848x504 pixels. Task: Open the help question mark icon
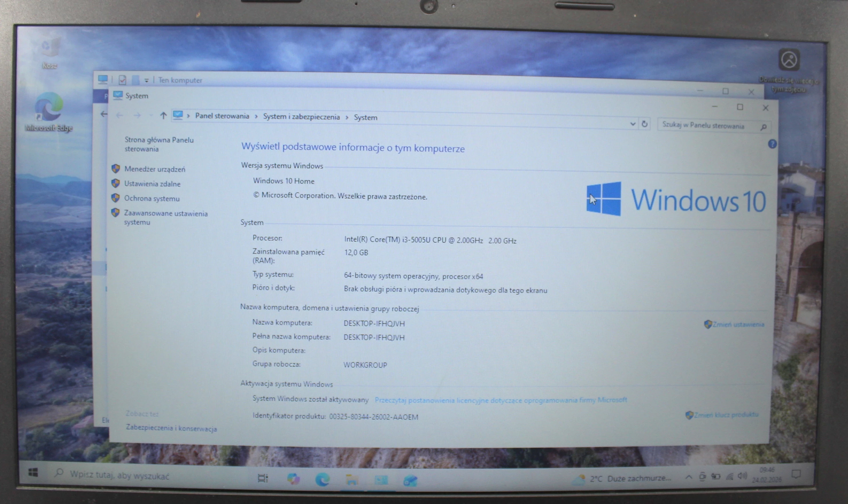[773, 144]
